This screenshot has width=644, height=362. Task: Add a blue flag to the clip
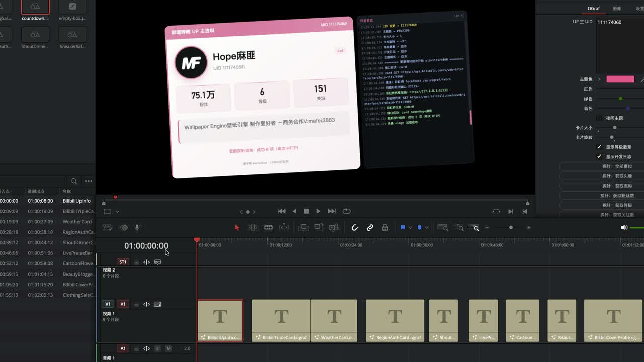click(403, 228)
